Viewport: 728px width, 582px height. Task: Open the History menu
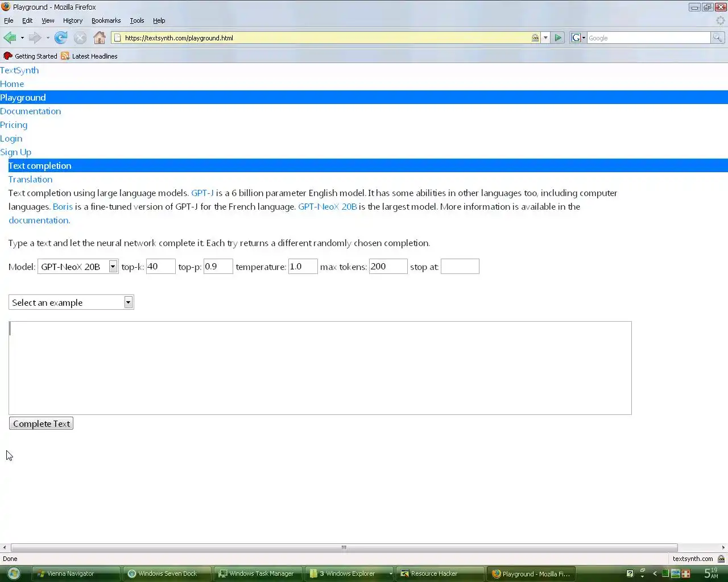click(x=73, y=20)
